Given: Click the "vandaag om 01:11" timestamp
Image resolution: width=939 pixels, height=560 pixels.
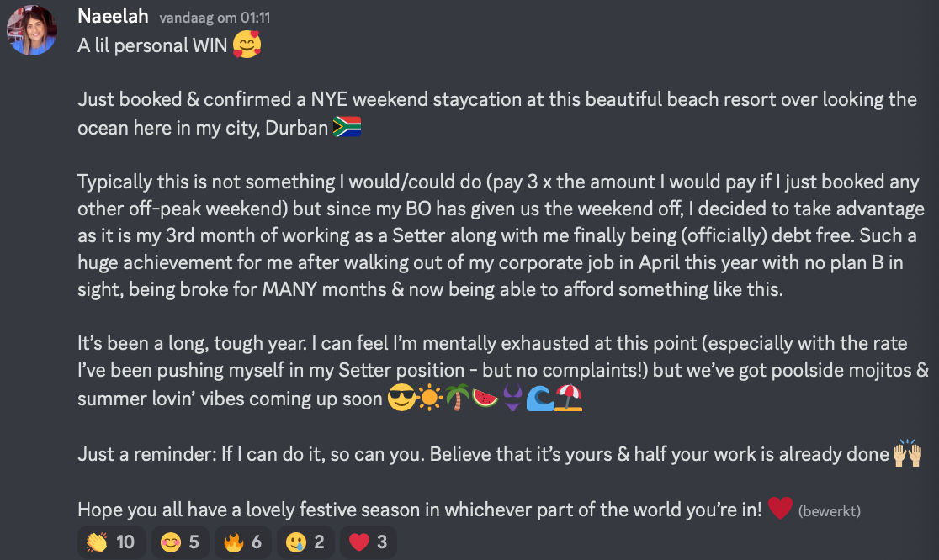Looking at the screenshot, I should 215,17.
